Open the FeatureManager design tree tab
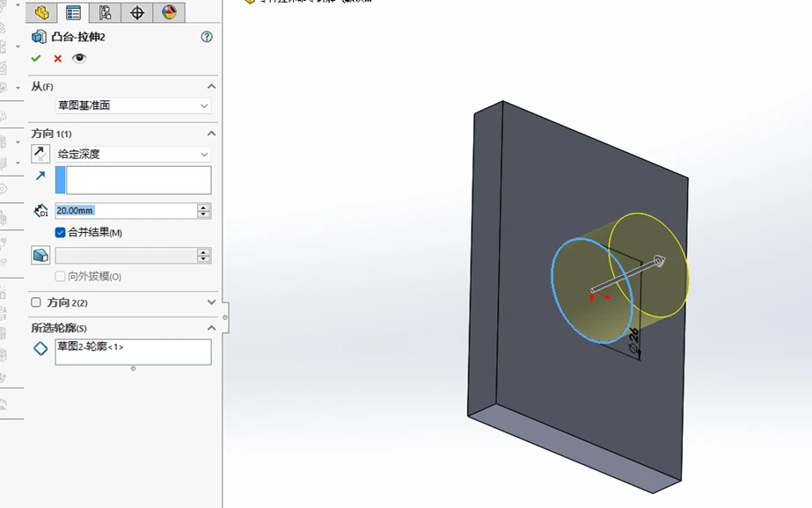The image size is (812, 508). pyautogui.click(x=41, y=12)
